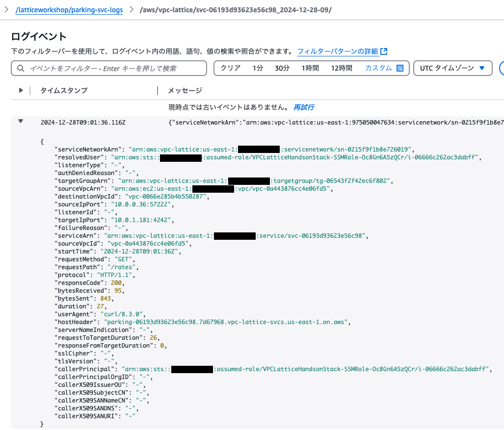504x430 pixels.
Task: Click the "sourceVpcArn" key
Action: tap(80, 189)
